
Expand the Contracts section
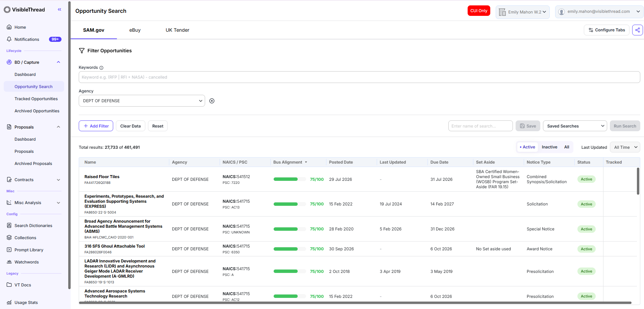click(x=58, y=180)
